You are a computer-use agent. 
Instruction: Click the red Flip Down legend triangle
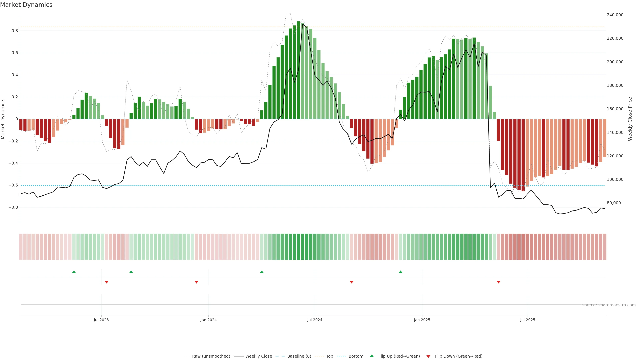coord(428,356)
